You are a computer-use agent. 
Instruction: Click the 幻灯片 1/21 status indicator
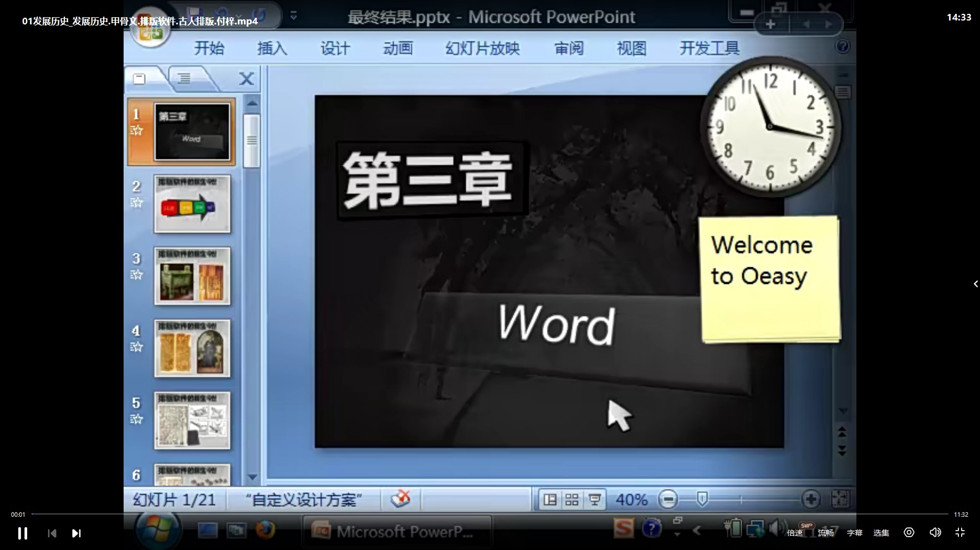174,500
